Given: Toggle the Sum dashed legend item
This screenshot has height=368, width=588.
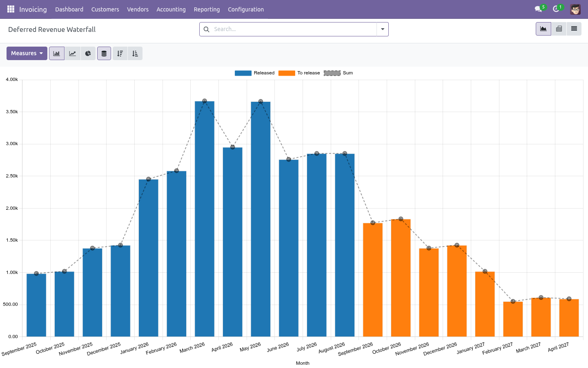Looking at the screenshot, I should point(339,73).
